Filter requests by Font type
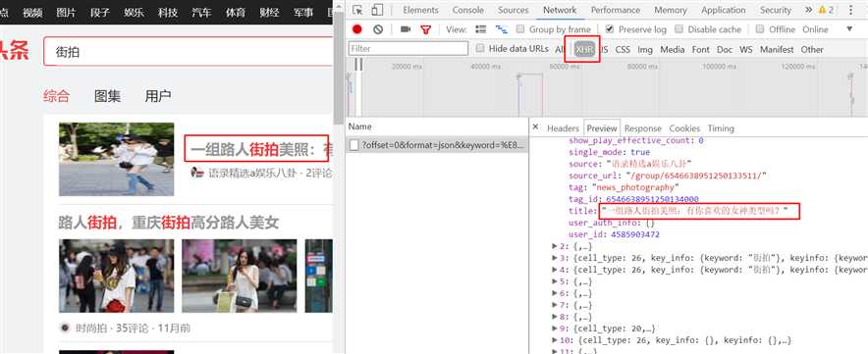The width and height of the screenshot is (868, 354). click(x=700, y=49)
